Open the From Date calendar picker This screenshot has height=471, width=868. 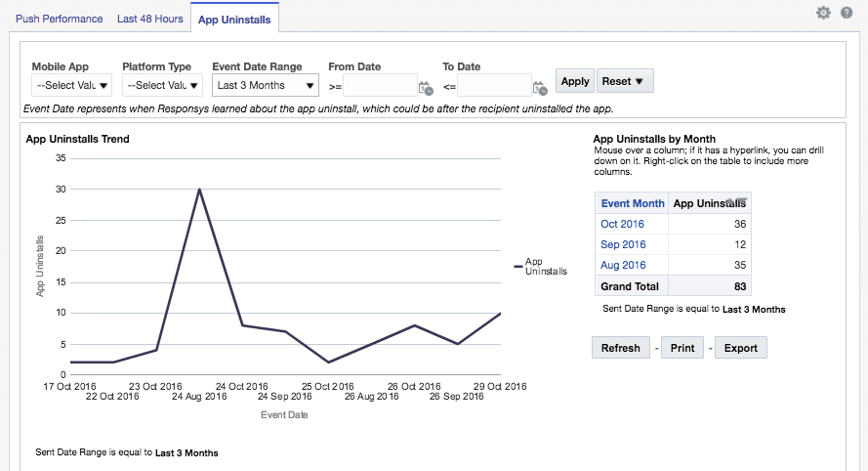point(425,86)
